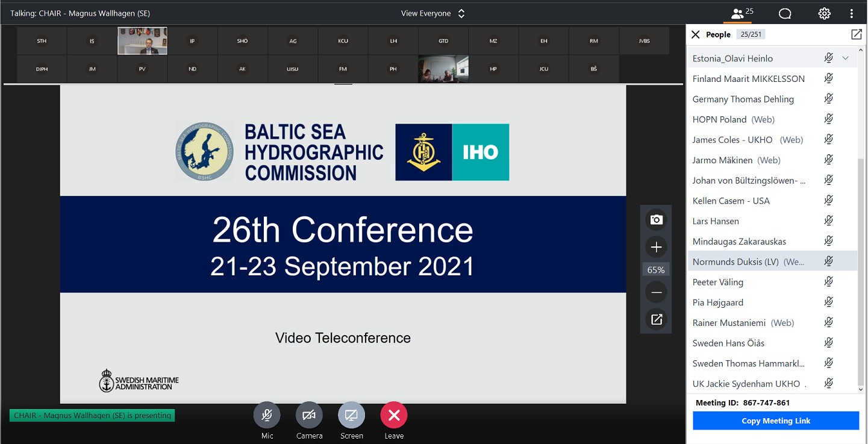Toggle the Mic button
868x444 pixels.
(267, 415)
